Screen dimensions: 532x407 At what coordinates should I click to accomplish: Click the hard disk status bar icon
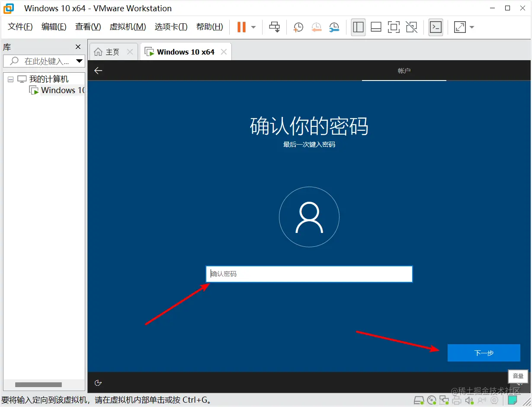419,401
